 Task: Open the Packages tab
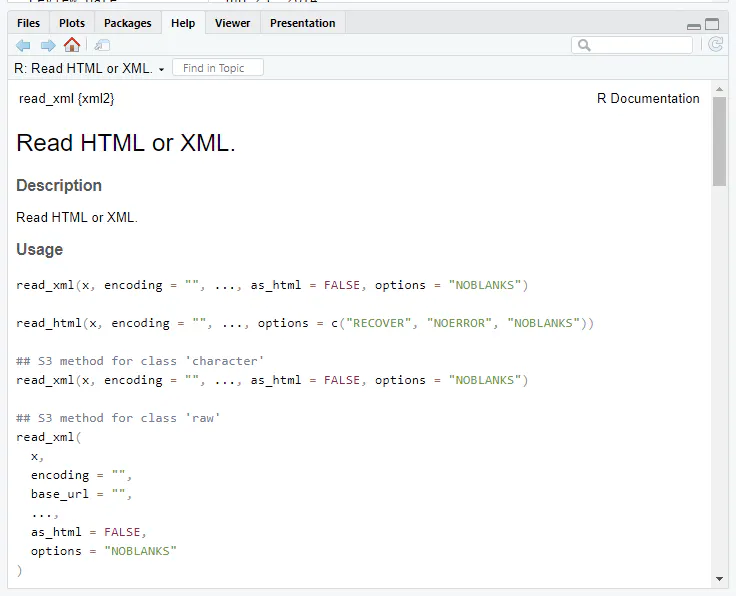click(x=128, y=23)
